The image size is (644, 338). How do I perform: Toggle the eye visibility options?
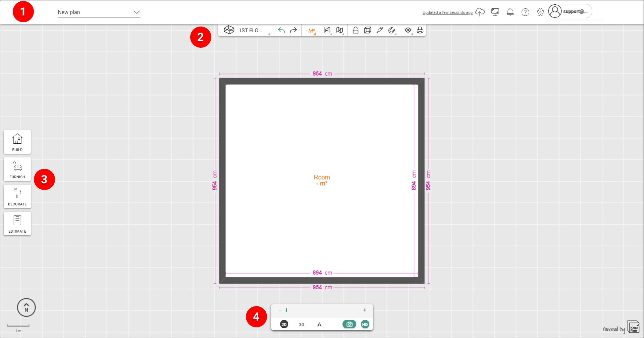(x=408, y=30)
